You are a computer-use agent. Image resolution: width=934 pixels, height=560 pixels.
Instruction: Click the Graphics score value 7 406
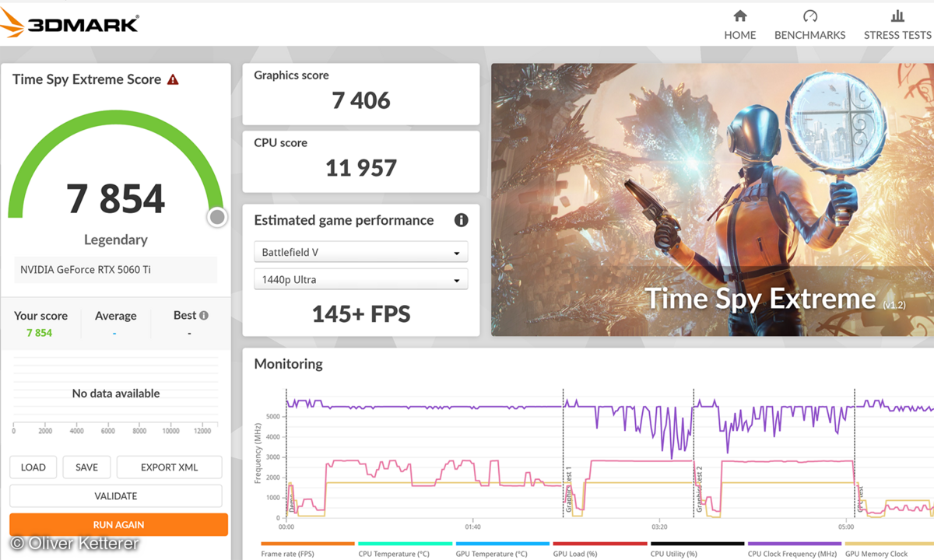point(361,100)
